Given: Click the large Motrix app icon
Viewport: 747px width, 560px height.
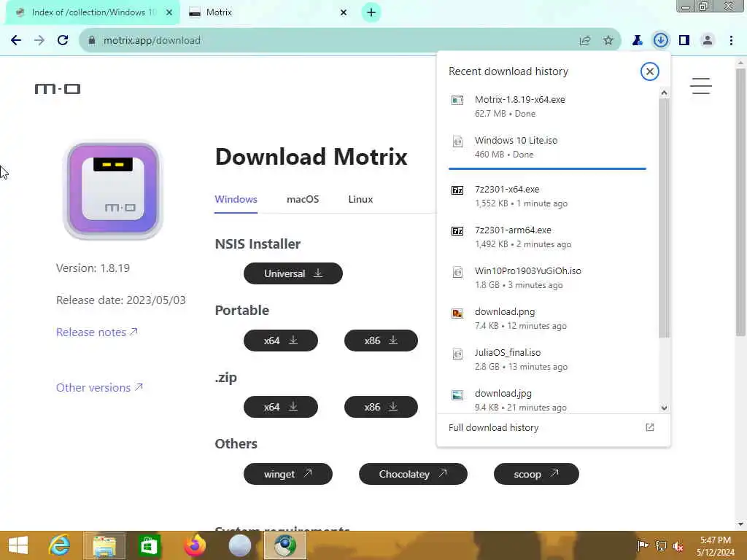Looking at the screenshot, I should [x=113, y=190].
